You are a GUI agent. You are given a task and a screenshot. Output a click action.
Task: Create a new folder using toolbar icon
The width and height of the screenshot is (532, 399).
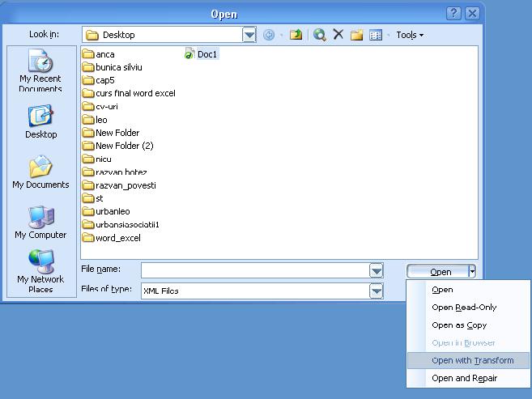point(356,35)
